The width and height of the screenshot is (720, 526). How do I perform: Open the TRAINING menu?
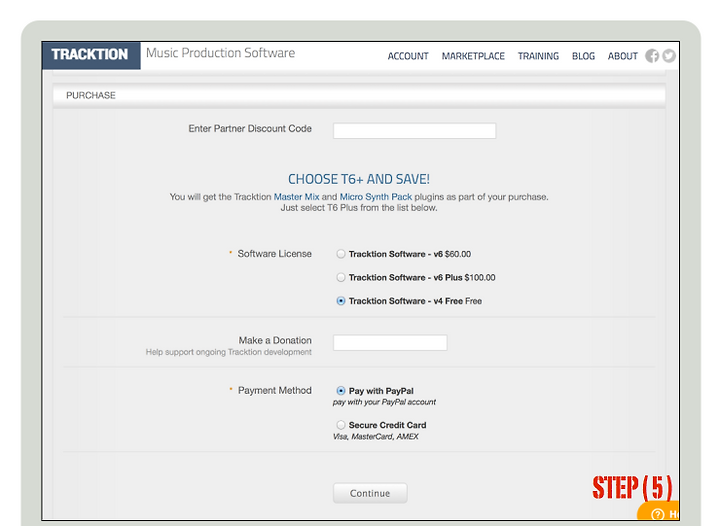tap(538, 56)
